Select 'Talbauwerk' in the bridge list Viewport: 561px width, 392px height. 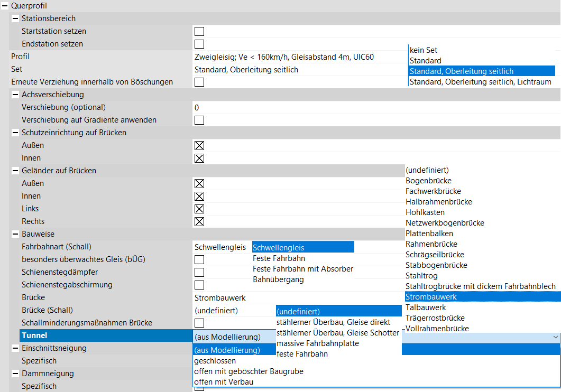426,307
